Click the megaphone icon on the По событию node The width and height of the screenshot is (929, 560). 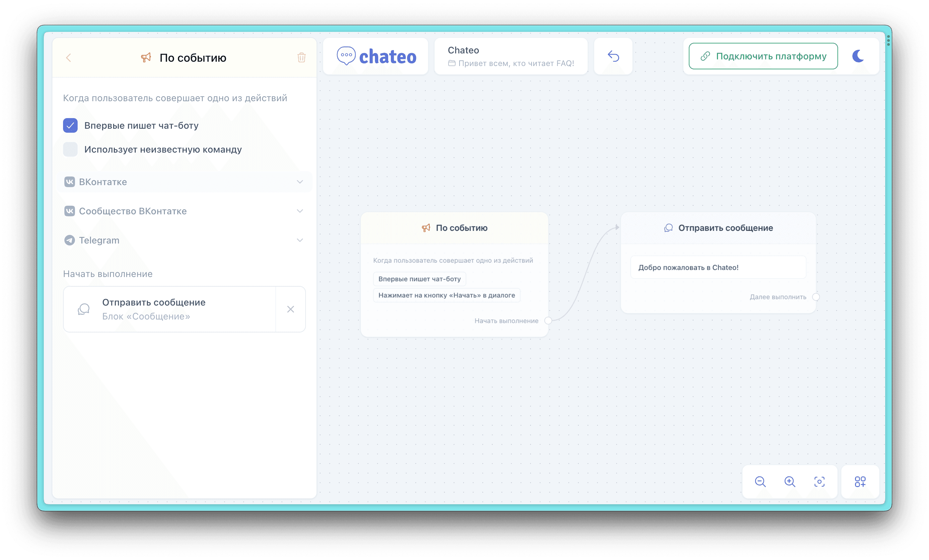tap(426, 228)
